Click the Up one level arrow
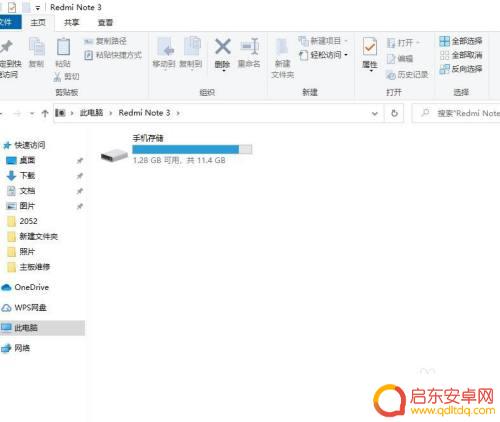 [x=45, y=113]
